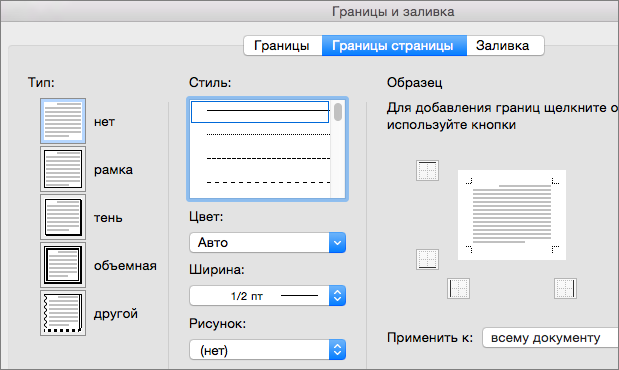
Task: Open the Рисунок '(нет)' dropdown
Action: 267,350
